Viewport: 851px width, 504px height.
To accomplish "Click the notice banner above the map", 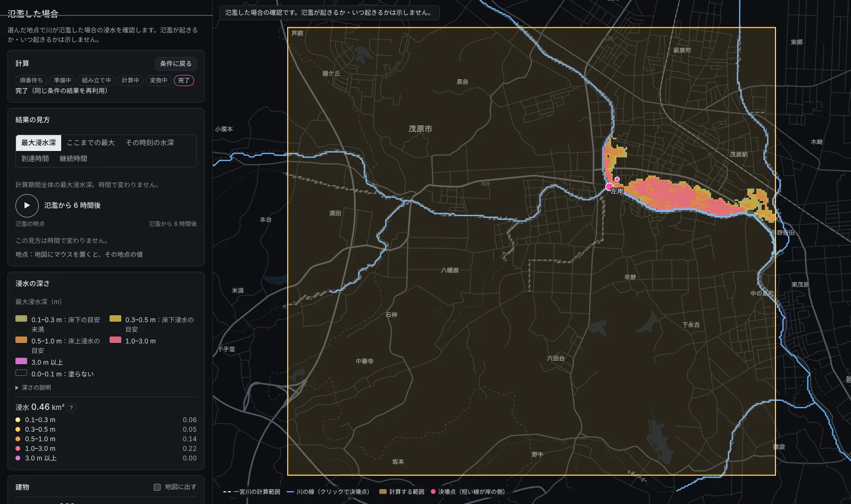I will (x=329, y=13).
